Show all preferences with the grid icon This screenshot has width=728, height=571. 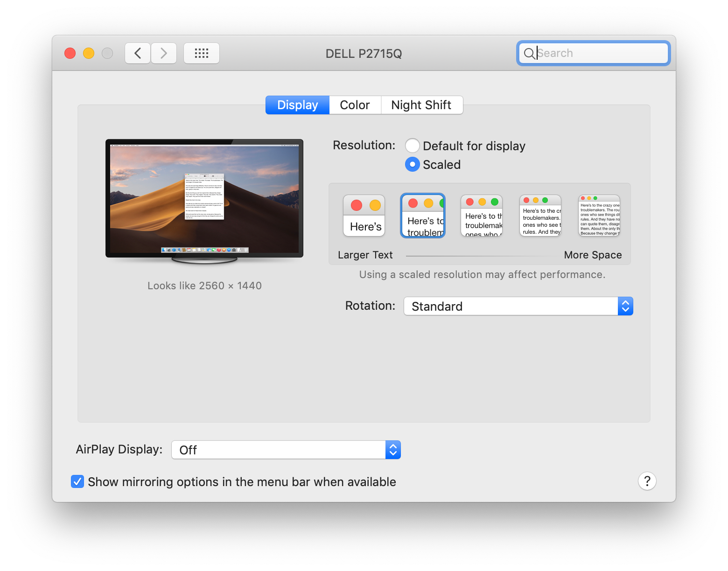[x=202, y=53]
